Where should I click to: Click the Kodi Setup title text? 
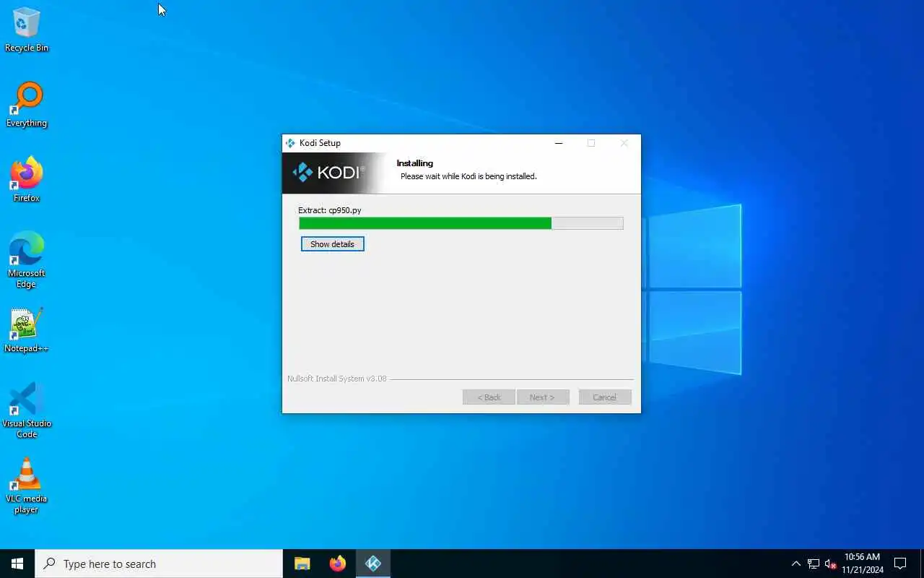(320, 143)
